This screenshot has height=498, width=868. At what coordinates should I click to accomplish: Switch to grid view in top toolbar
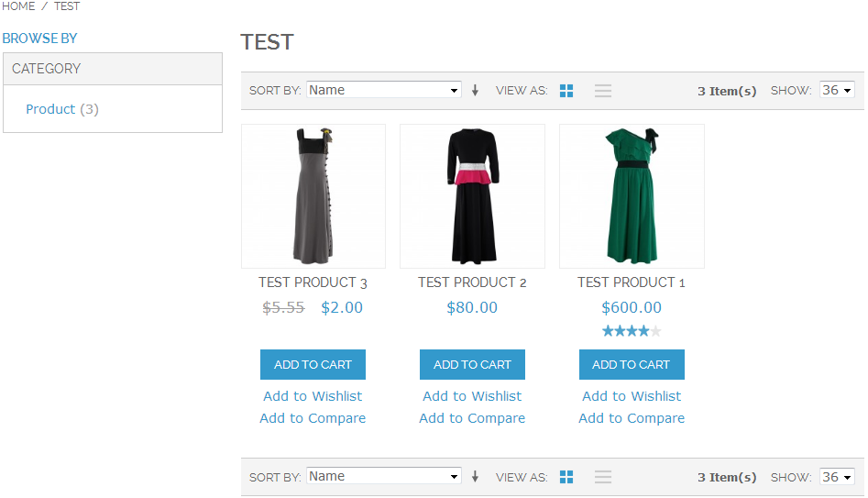566,91
